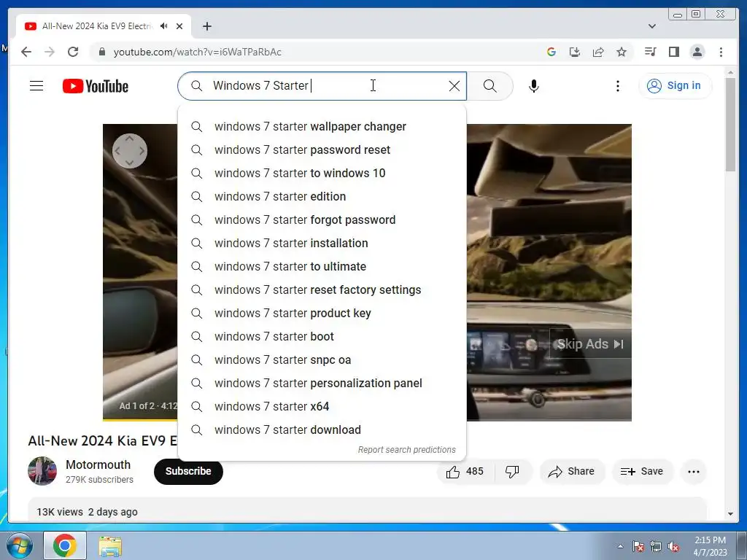Open the network tray icon

(x=656, y=547)
